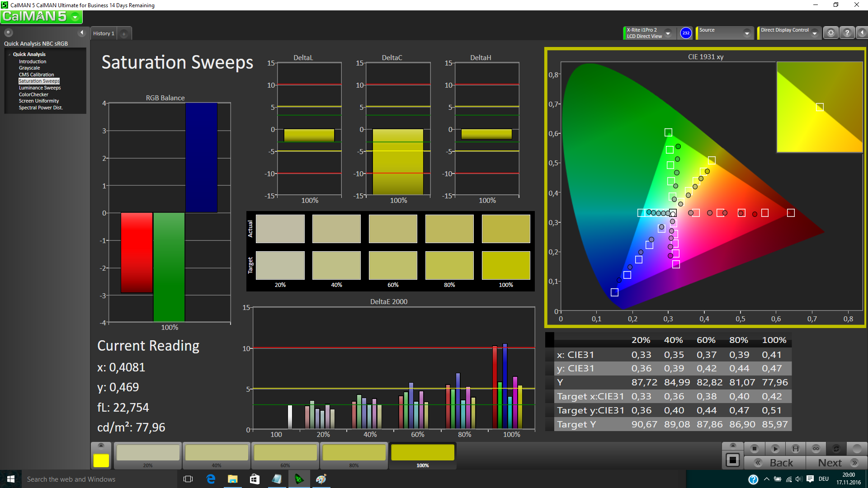Click the bracketed single-read icon

tap(795, 449)
